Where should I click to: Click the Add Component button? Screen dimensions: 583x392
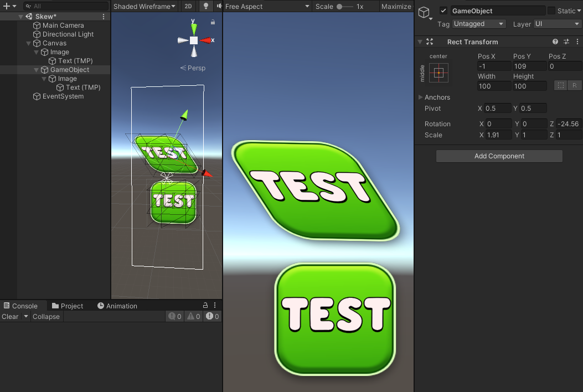499,156
